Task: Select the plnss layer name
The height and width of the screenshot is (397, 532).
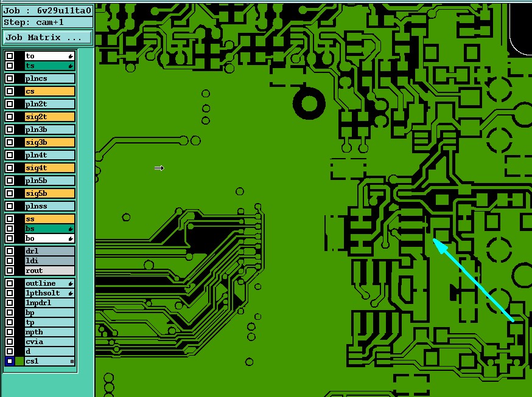Action: (x=49, y=206)
